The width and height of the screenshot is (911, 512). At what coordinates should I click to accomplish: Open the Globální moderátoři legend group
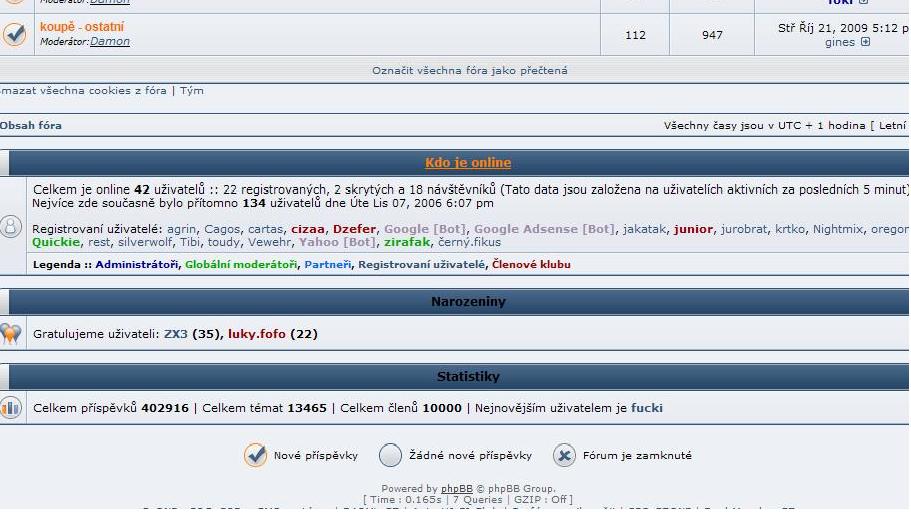click(x=241, y=265)
